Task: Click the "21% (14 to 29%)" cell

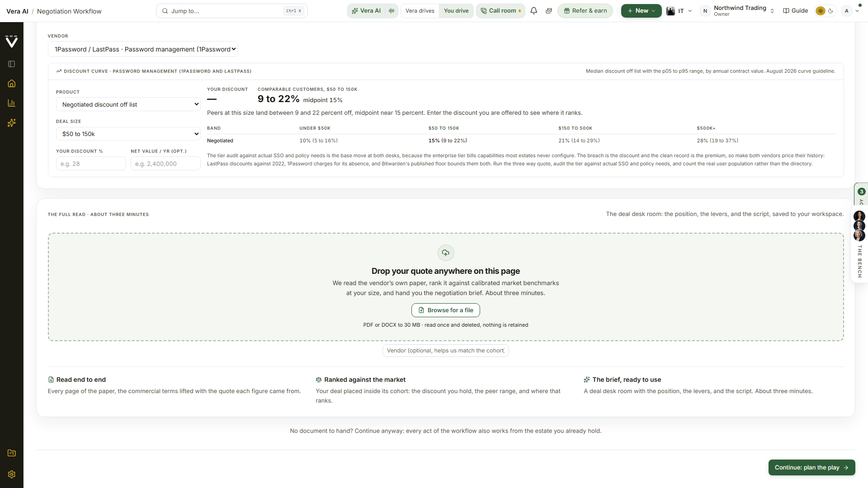Action: point(579,141)
